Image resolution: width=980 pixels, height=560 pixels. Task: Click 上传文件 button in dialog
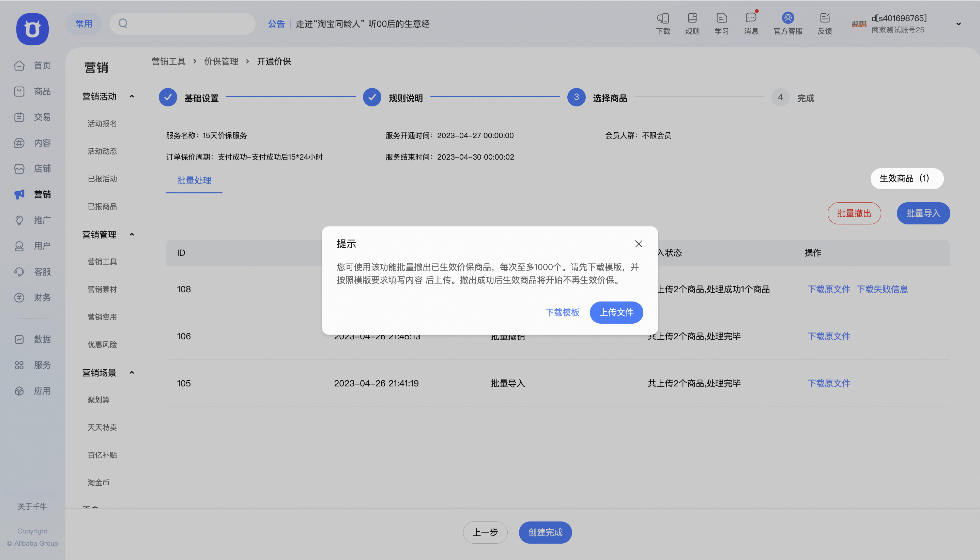tap(616, 312)
